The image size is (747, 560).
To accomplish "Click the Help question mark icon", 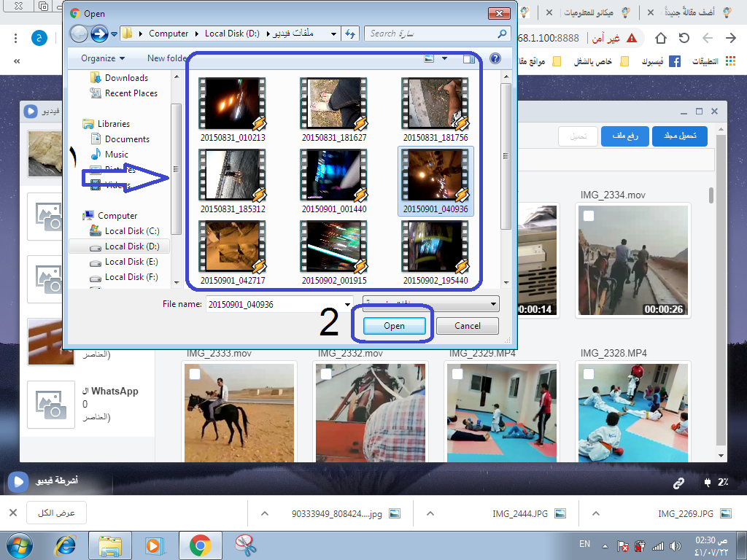I will click(495, 58).
